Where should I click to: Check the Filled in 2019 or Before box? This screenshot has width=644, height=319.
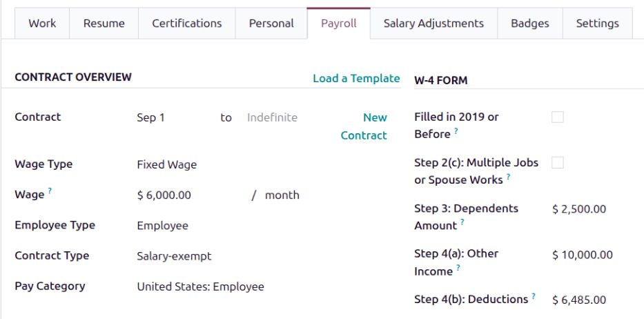[x=558, y=117]
